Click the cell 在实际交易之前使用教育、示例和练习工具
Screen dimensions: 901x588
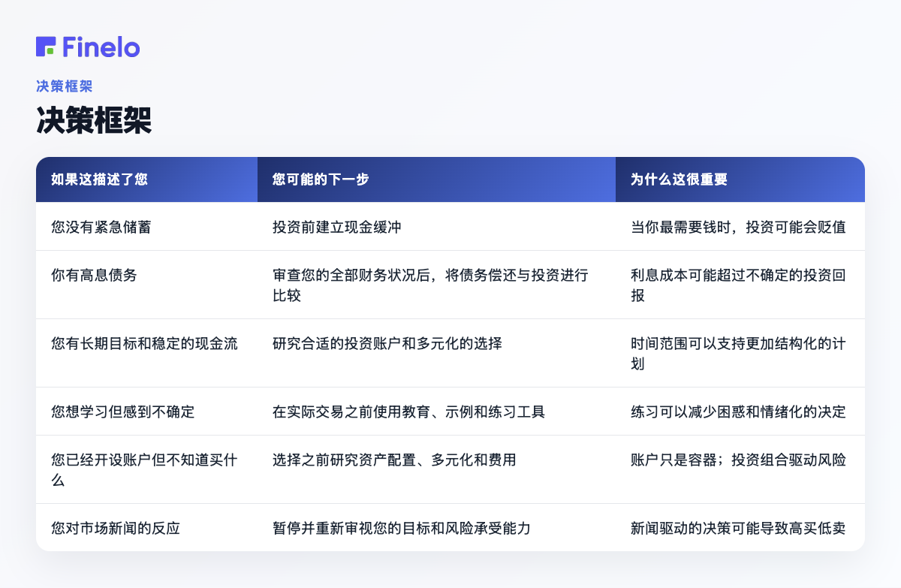437,412
